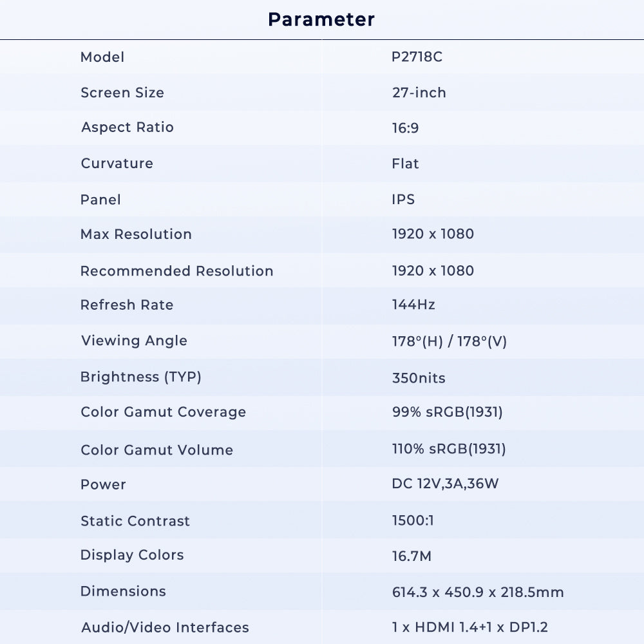
Task: Click the Parameter heading
Action: [321, 19]
